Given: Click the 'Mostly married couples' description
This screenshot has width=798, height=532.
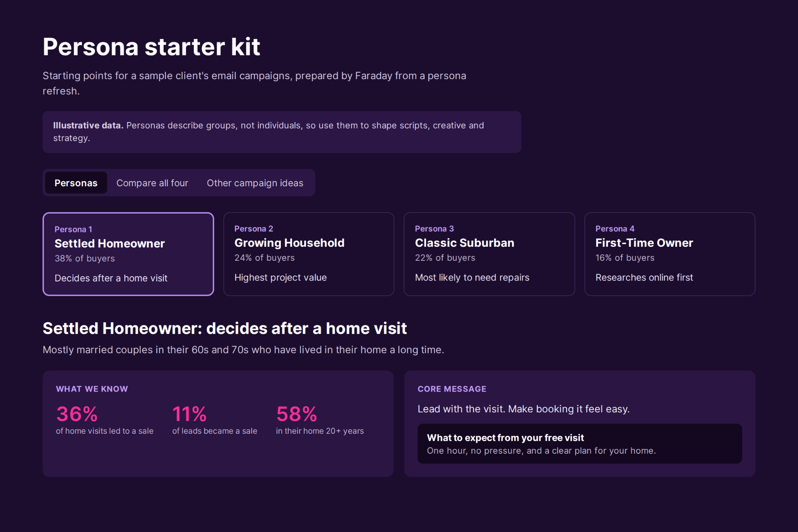Looking at the screenshot, I should [244, 350].
